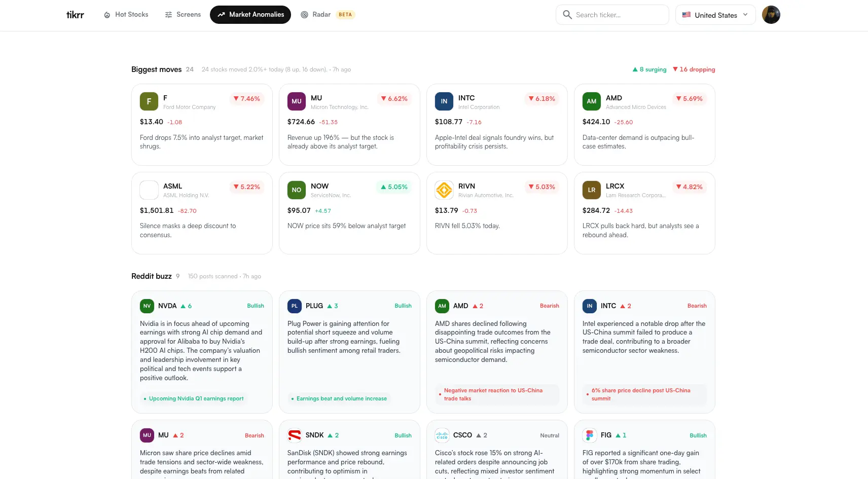868x479 pixels.
Task: Click CSCO Neutral sentiment label
Action: pyautogui.click(x=550, y=435)
